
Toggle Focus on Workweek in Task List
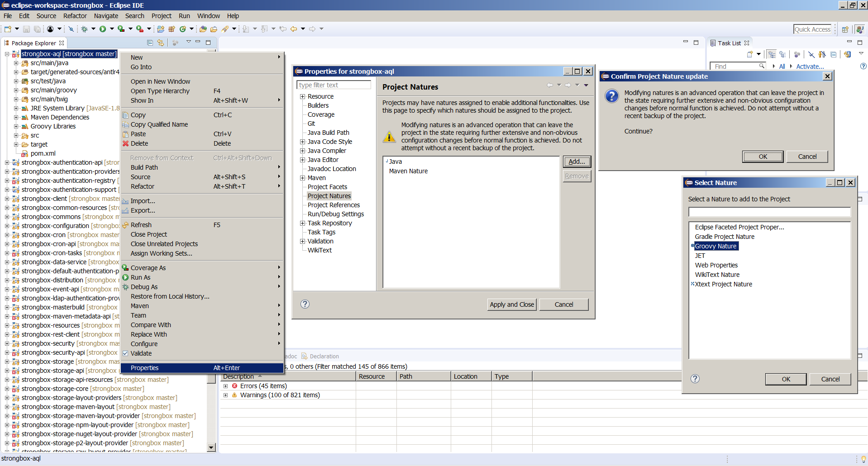pyautogui.click(x=797, y=54)
